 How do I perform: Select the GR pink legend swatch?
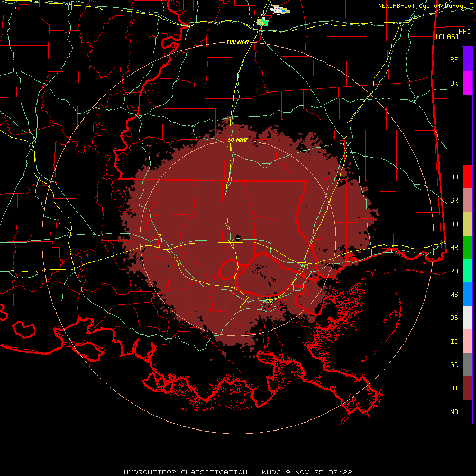click(x=467, y=200)
